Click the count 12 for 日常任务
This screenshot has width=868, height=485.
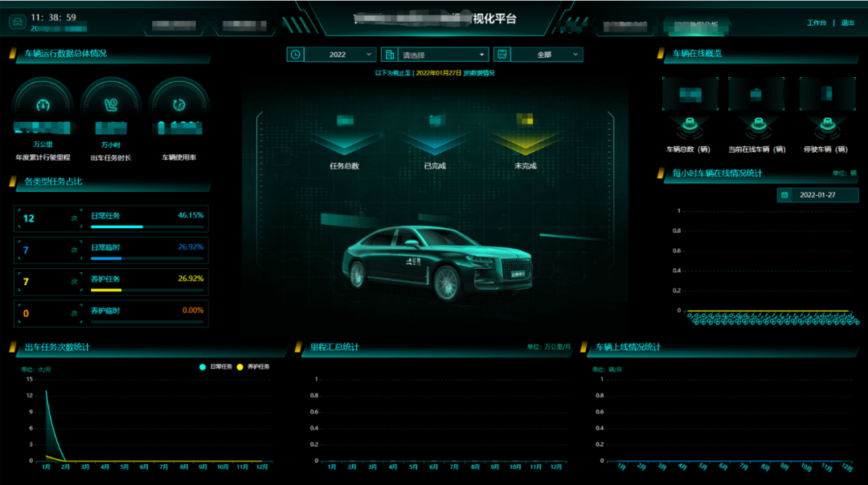tap(29, 218)
